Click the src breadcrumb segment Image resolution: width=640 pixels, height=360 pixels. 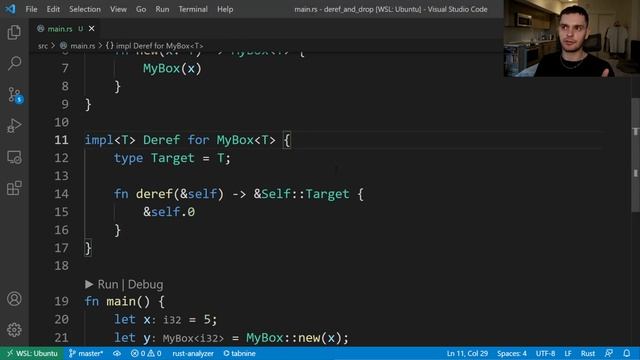(43, 46)
